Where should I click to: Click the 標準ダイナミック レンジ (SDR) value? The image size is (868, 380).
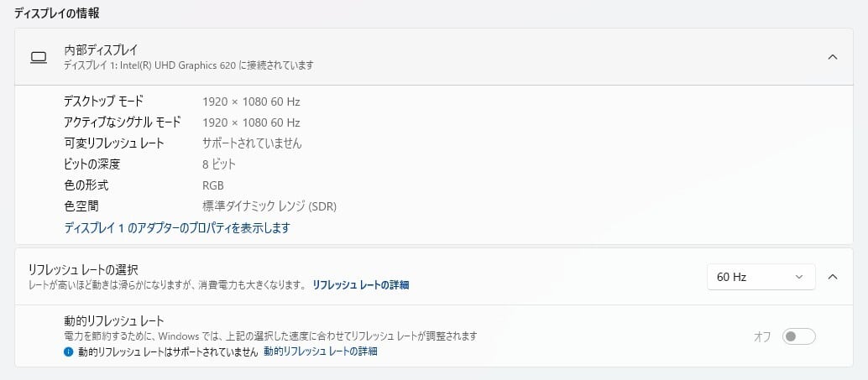[x=269, y=206]
